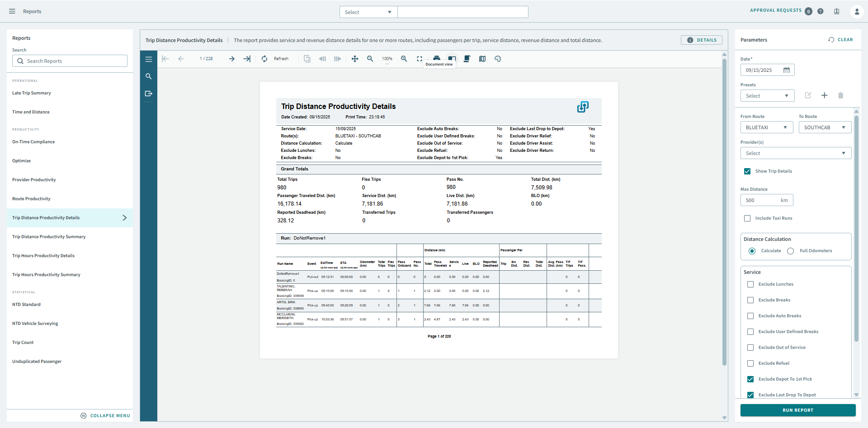Print the report
Screen dimensions: 868x428
437,58
